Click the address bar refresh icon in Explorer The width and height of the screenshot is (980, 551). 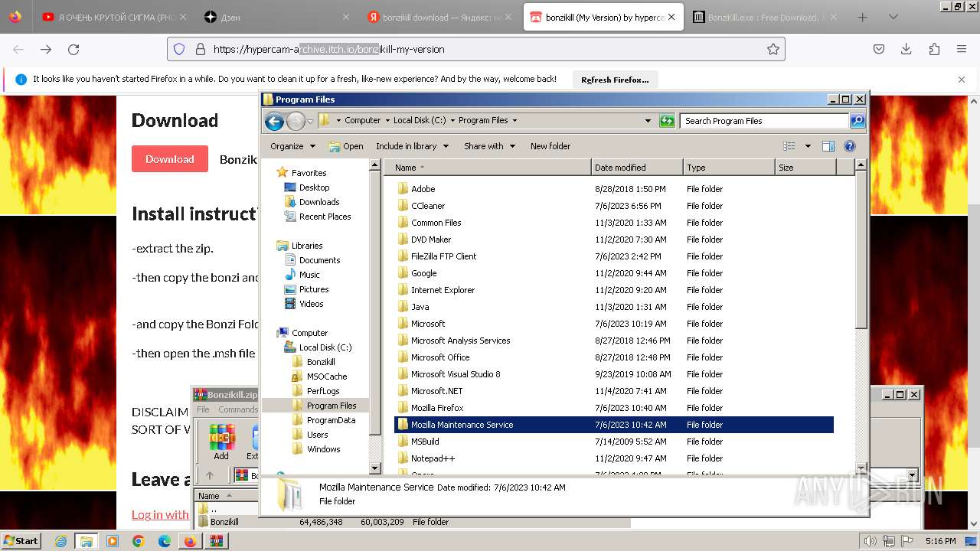(667, 121)
